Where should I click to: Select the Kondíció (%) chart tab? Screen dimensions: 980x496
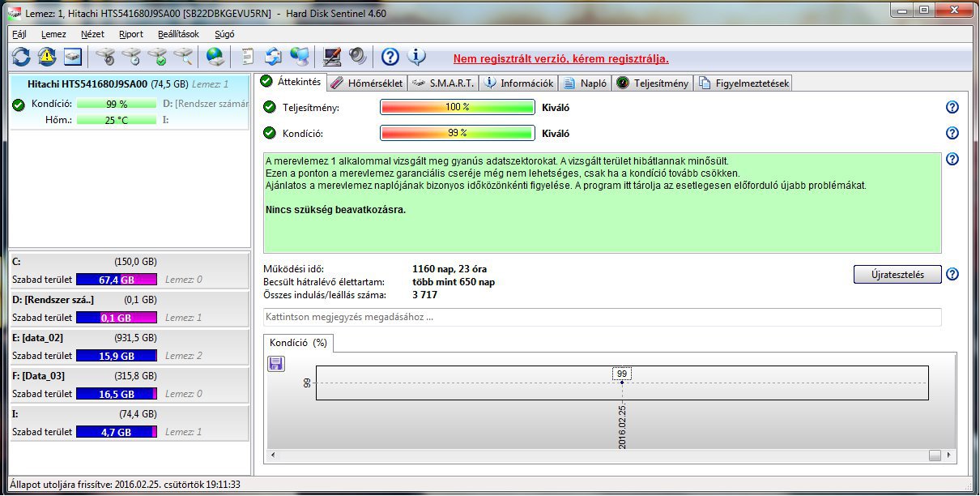click(x=299, y=343)
